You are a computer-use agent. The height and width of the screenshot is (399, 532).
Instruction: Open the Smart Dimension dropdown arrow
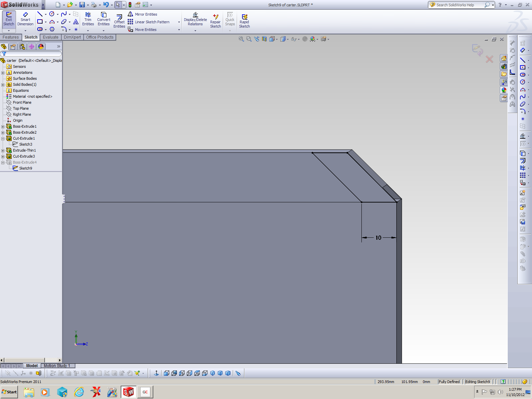[25, 31]
